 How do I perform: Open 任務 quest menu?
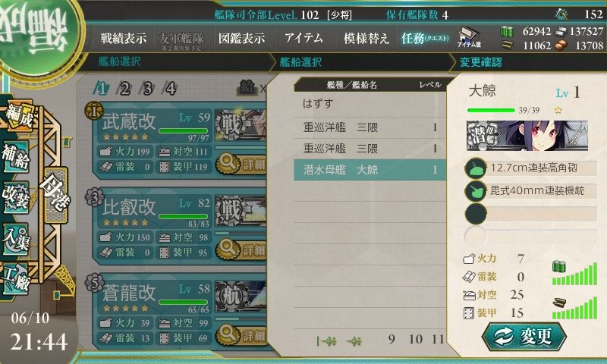click(x=425, y=38)
